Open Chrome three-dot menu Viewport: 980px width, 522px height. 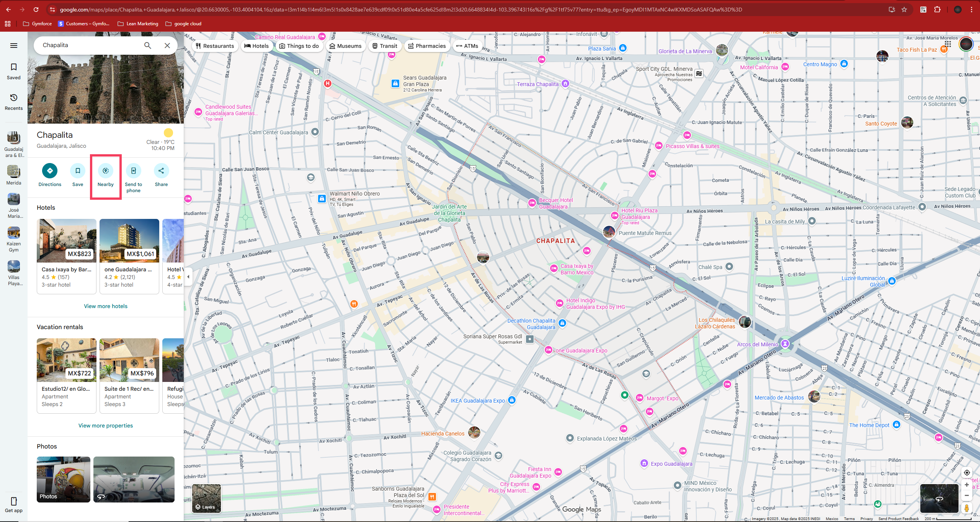coord(972,10)
